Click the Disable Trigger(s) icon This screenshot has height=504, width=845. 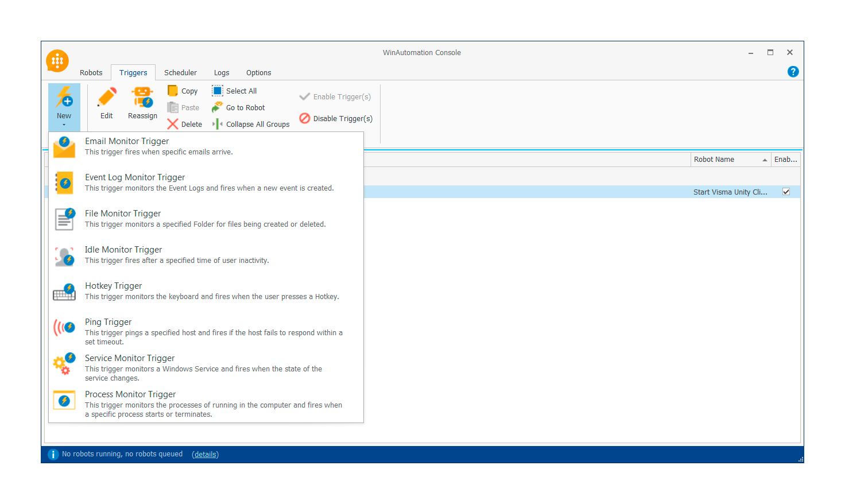[x=305, y=118]
